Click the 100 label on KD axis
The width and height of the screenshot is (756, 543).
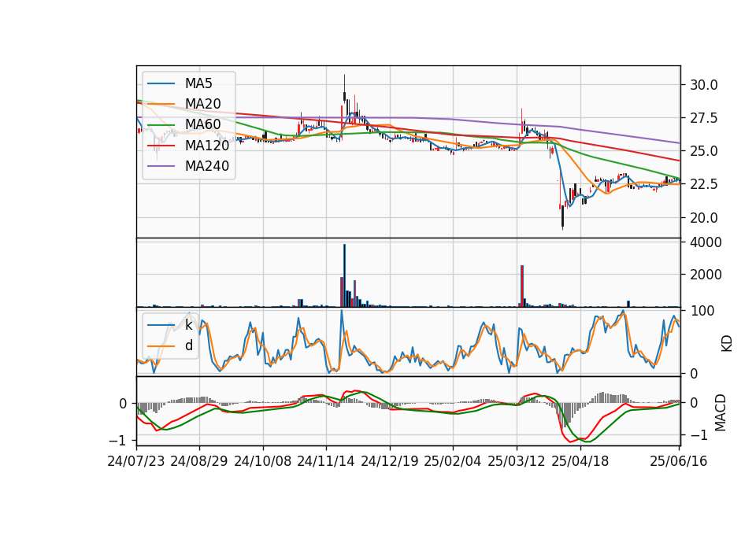click(702, 312)
